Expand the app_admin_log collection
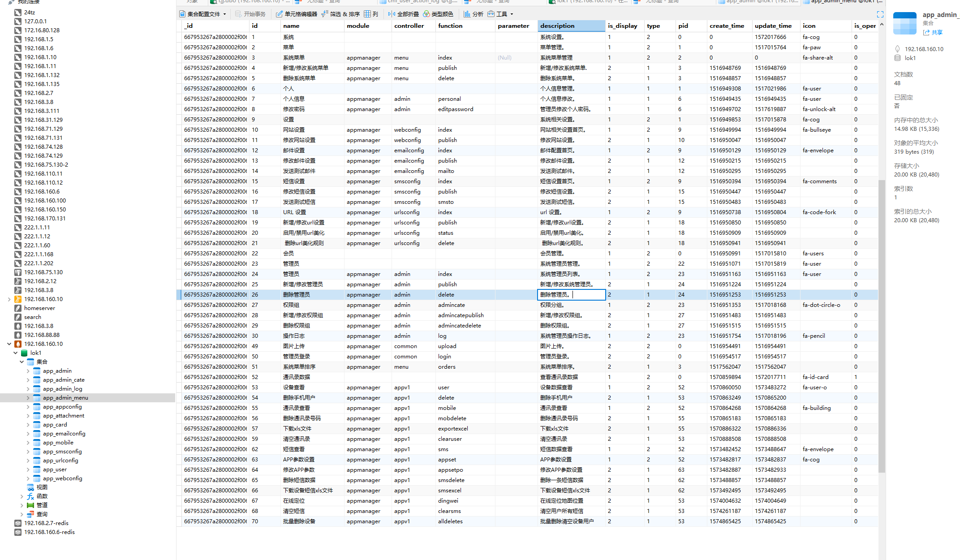This screenshot has height=560, width=960. pyautogui.click(x=28, y=389)
